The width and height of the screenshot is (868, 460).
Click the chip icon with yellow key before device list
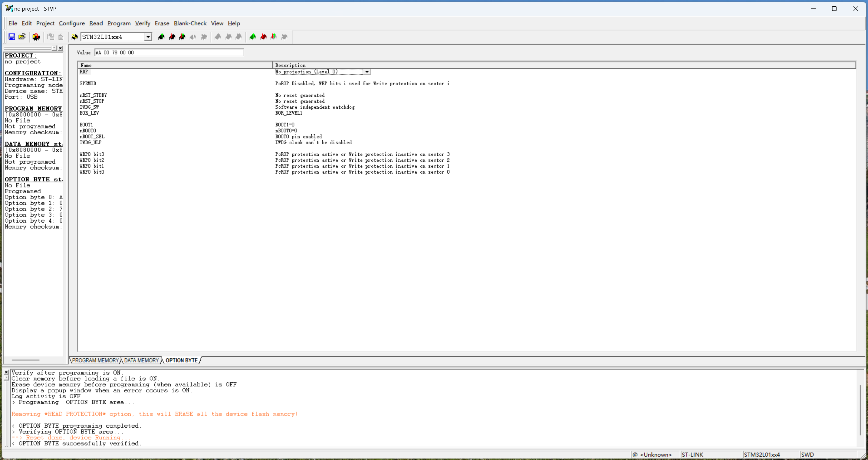point(75,37)
